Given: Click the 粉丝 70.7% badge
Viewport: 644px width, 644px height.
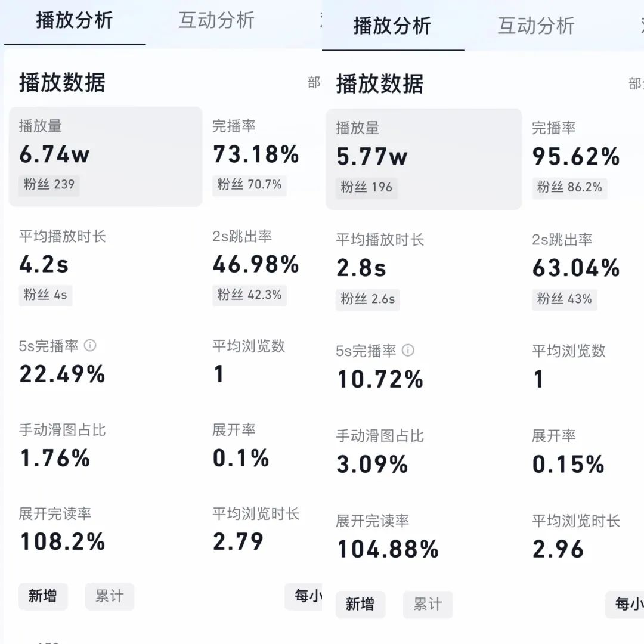Looking at the screenshot, I should 249,185.
